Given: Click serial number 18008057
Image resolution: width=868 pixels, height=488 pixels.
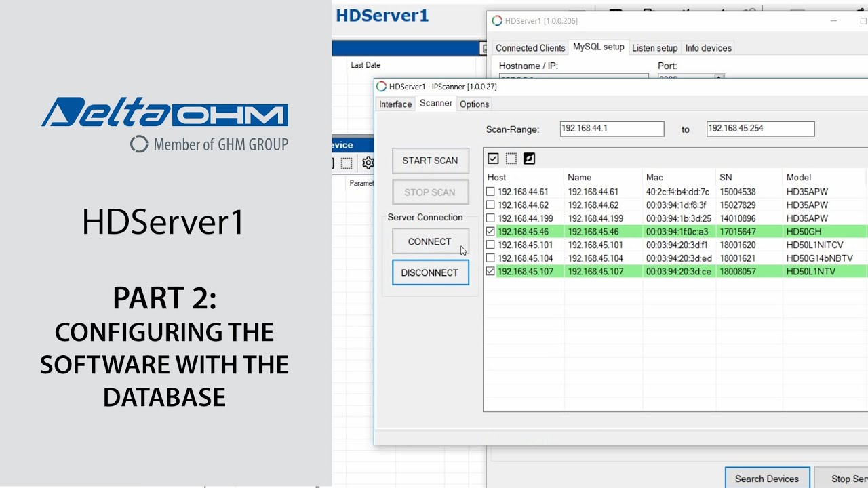Looking at the screenshot, I should (738, 271).
